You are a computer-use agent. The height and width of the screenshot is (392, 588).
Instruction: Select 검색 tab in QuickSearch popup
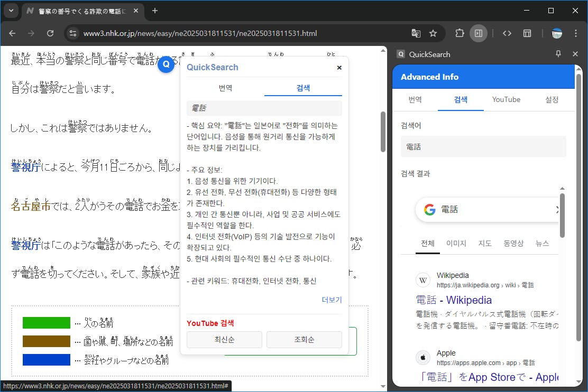click(303, 88)
